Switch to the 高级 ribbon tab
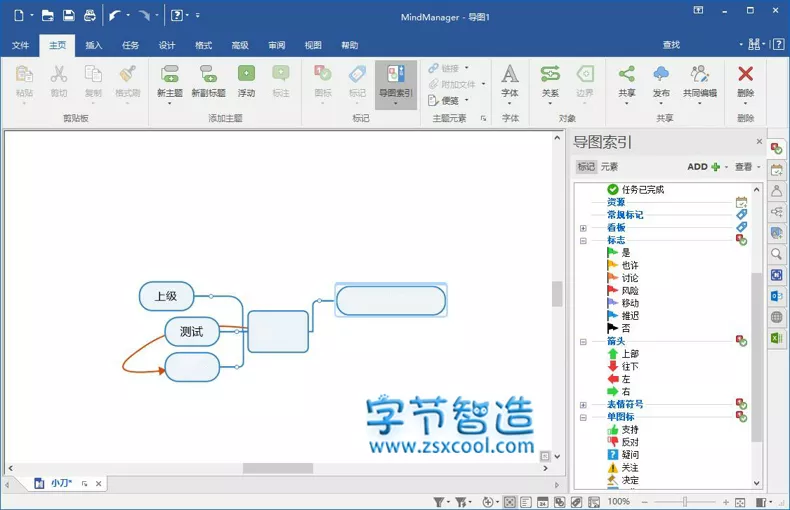 [240, 45]
